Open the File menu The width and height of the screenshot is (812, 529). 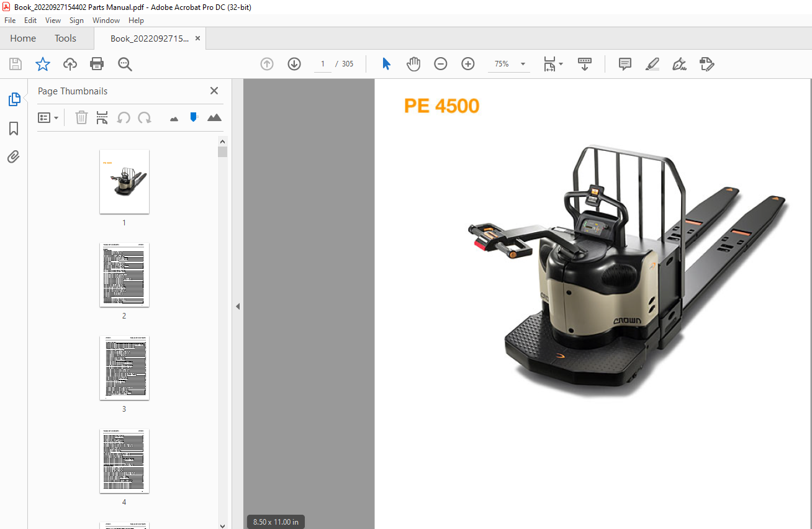[10, 20]
